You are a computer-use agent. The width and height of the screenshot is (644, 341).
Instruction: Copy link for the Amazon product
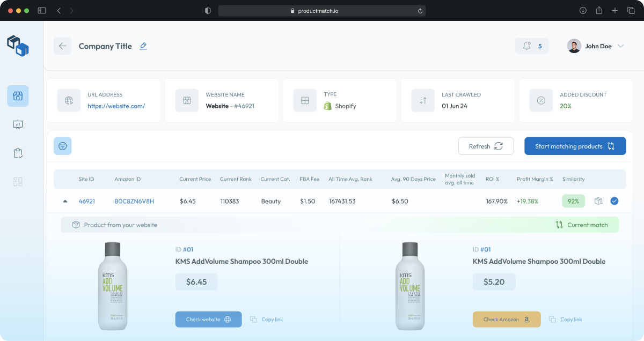(x=566, y=320)
